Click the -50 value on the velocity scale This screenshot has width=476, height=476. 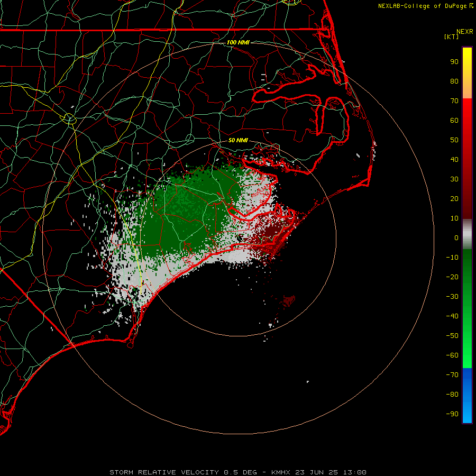[452, 336]
